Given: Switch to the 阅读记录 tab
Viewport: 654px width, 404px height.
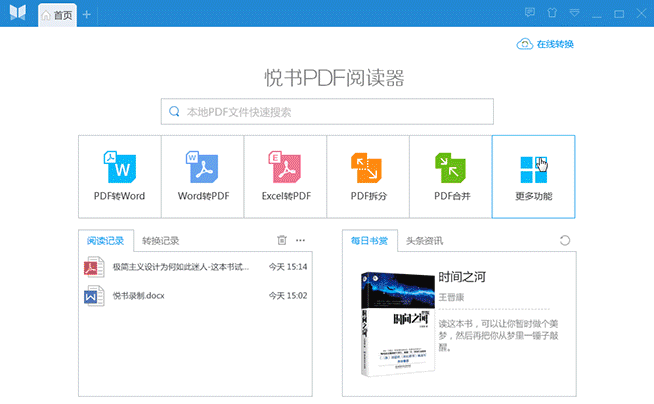Looking at the screenshot, I should point(106,241).
